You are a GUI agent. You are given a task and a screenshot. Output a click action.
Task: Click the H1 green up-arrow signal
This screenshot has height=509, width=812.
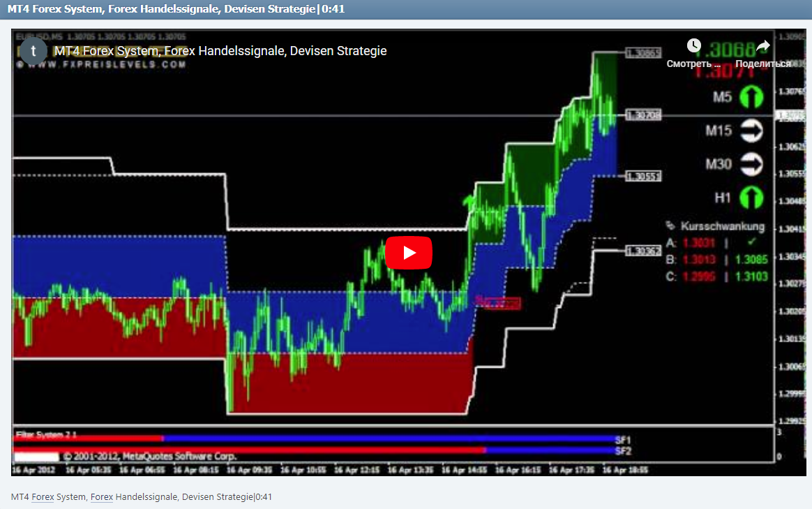751,197
